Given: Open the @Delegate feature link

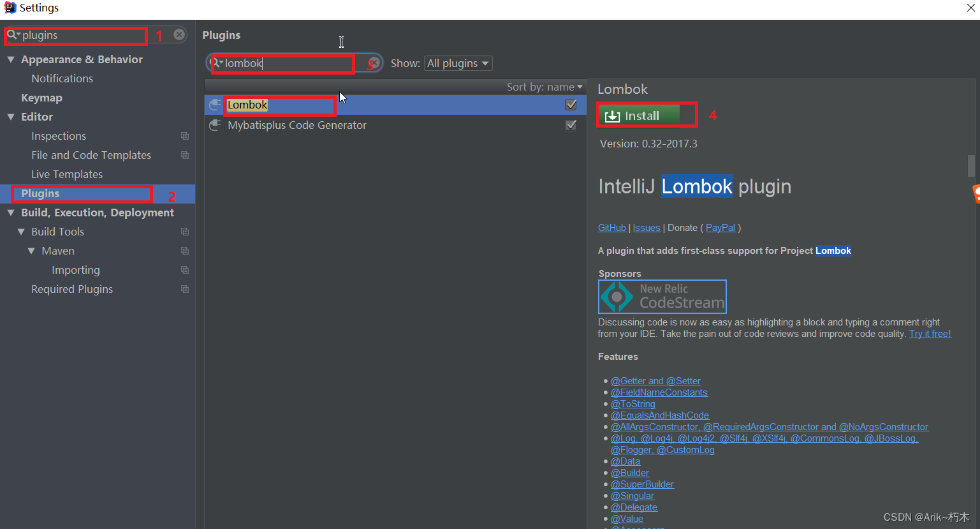Looking at the screenshot, I should (x=634, y=507).
